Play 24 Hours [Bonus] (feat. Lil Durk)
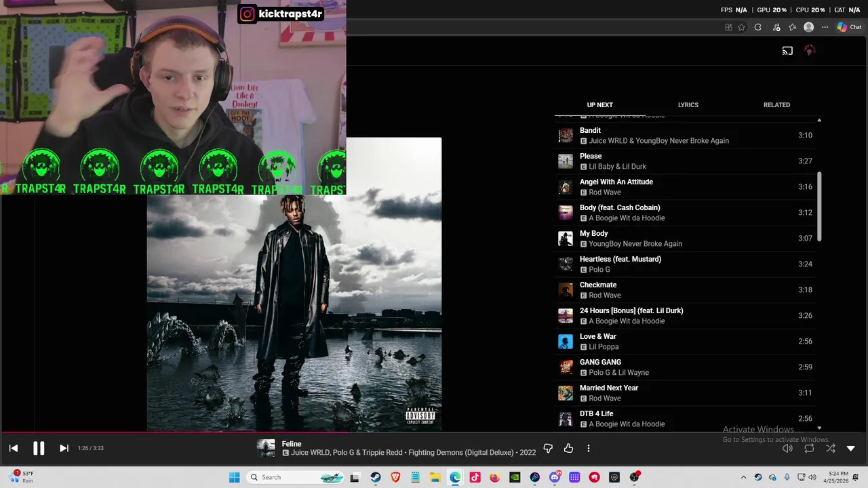Screen dimensions: 868x488 pos(685,316)
